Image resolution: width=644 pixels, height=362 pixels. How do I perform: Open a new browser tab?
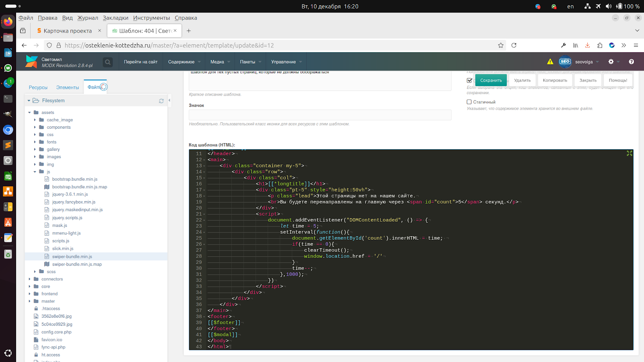189,31
